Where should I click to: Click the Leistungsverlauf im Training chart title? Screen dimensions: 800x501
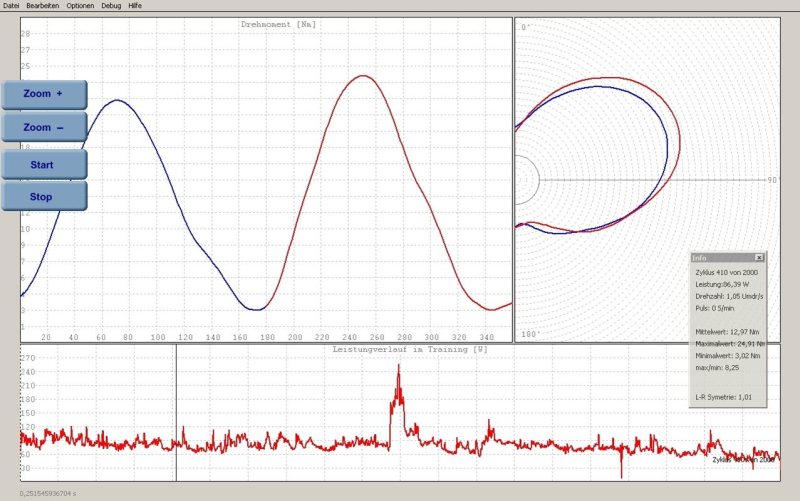[411, 349]
